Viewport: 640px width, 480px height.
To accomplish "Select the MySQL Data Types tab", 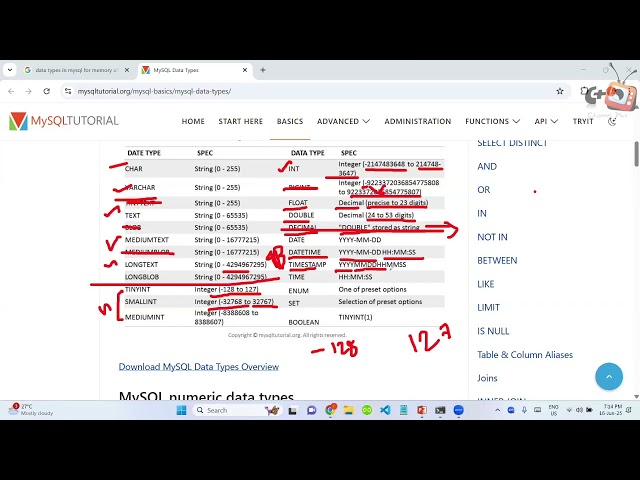I will [x=194, y=70].
